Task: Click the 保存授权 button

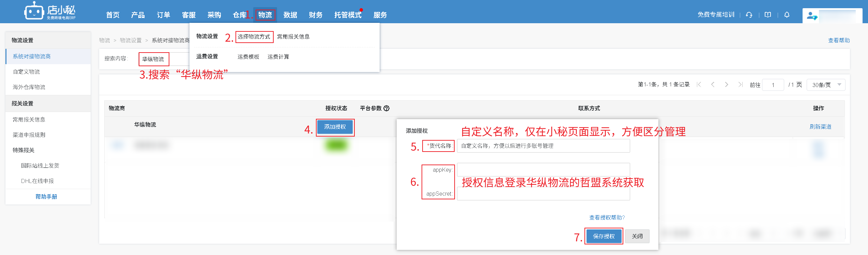Action: point(604,236)
